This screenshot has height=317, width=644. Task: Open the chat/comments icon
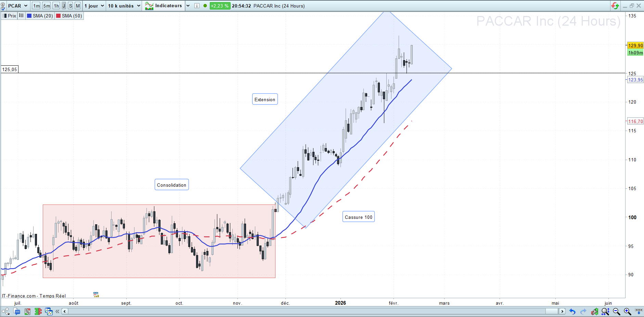coord(17,312)
